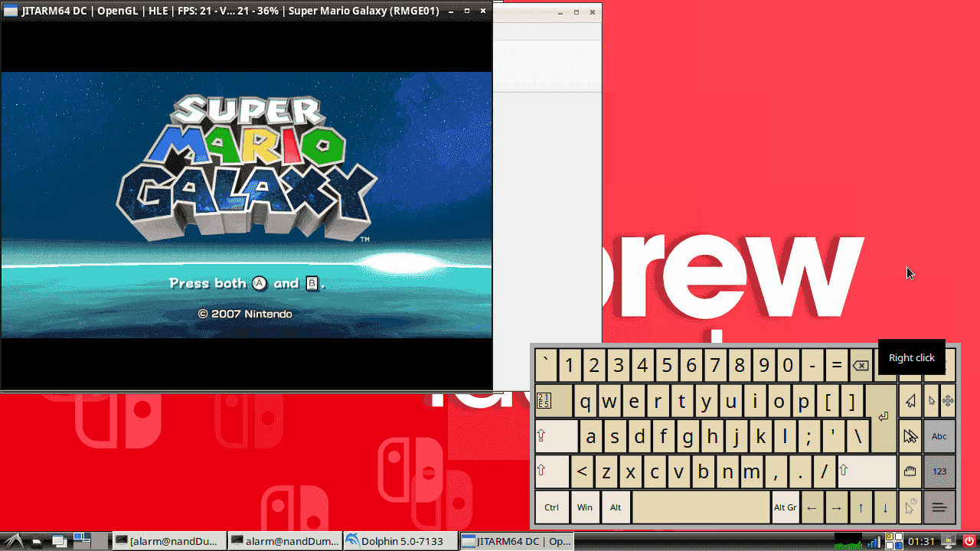Tap the backspace key on the on-screen keyboard
This screenshot has width=980, height=551.
[x=861, y=366]
